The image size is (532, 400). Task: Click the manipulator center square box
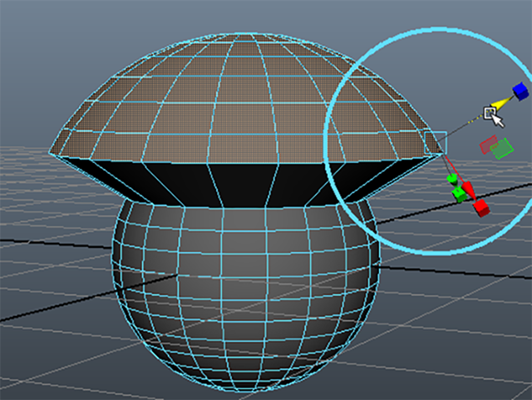[436, 142]
